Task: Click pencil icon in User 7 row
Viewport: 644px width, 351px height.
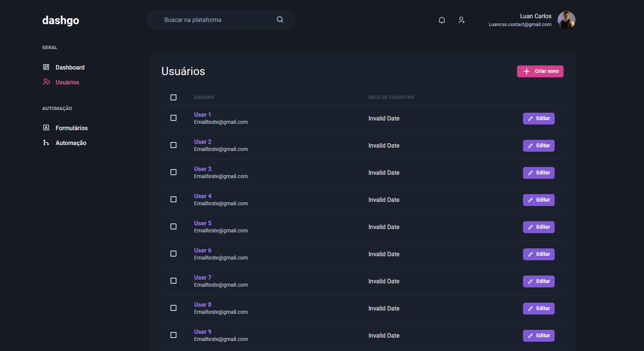Action: click(x=530, y=281)
